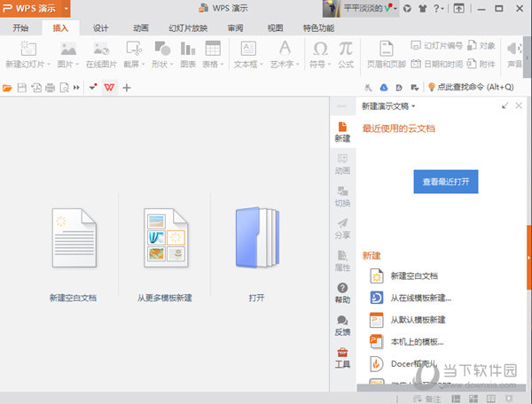Add a new tab with plus icon
Viewport: 532px width, 404px height.
(127, 88)
